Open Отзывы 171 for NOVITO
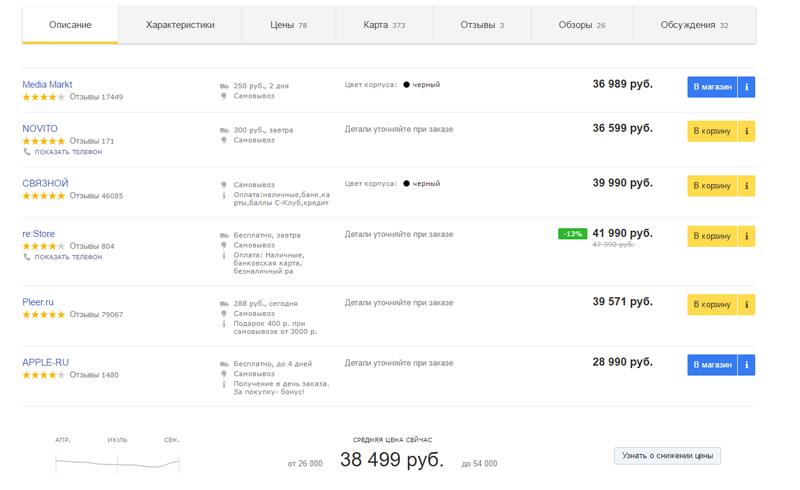The image size is (800, 490). [x=92, y=141]
